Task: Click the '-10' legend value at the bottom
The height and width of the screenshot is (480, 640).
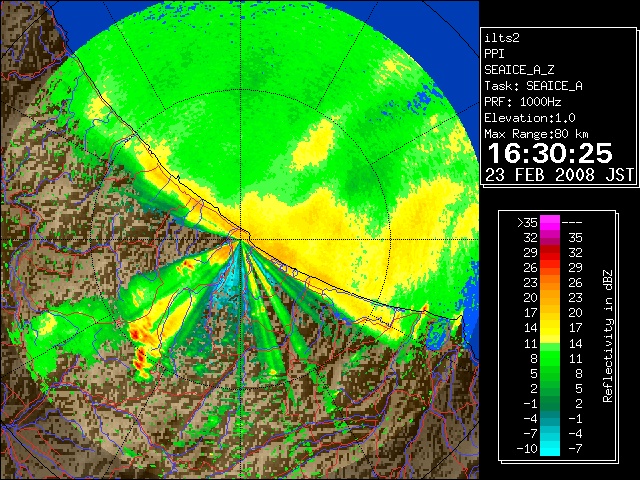Action: pos(527,449)
